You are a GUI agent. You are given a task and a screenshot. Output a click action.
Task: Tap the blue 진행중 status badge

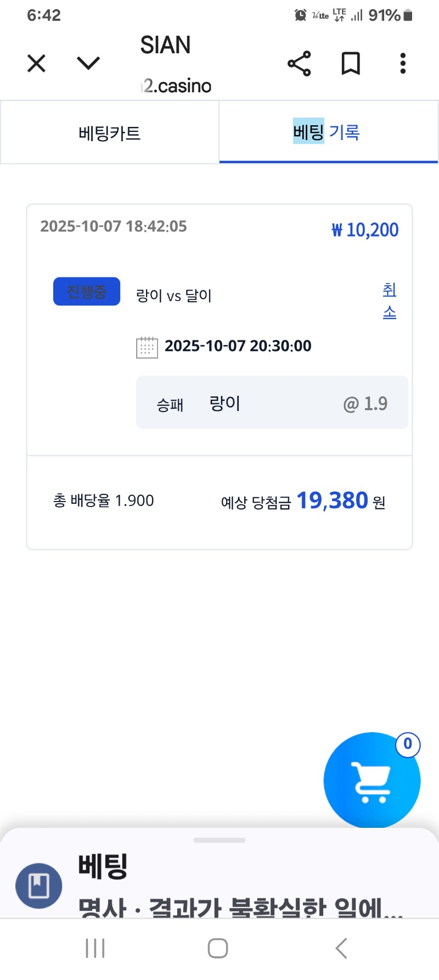87,291
